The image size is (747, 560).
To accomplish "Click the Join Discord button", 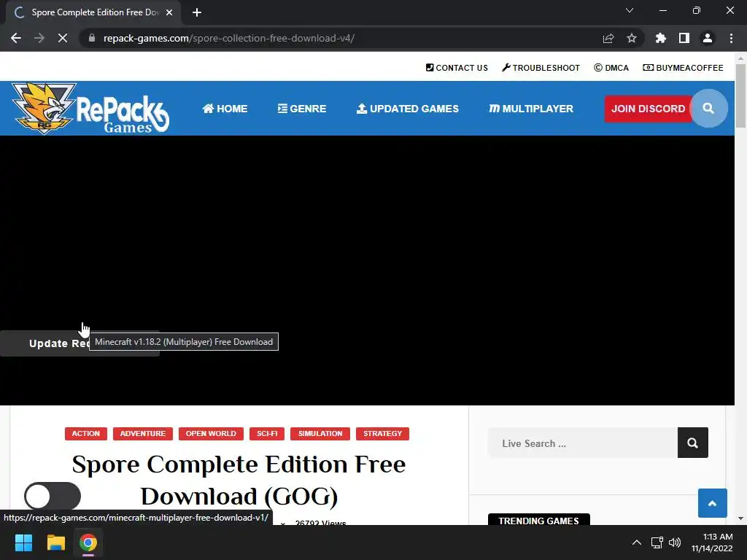I will pos(648,109).
